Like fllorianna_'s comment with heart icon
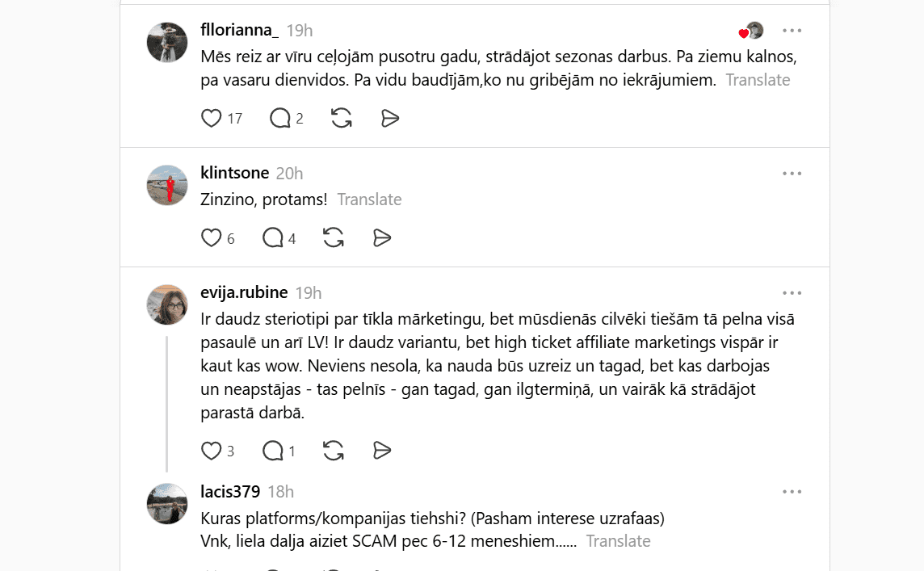The height and width of the screenshot is (571, 924). [x=212, y=119]
